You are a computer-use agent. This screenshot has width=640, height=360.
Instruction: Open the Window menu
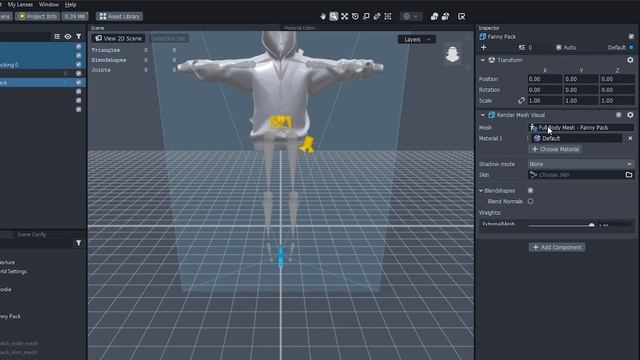click(x=49, y=4)
